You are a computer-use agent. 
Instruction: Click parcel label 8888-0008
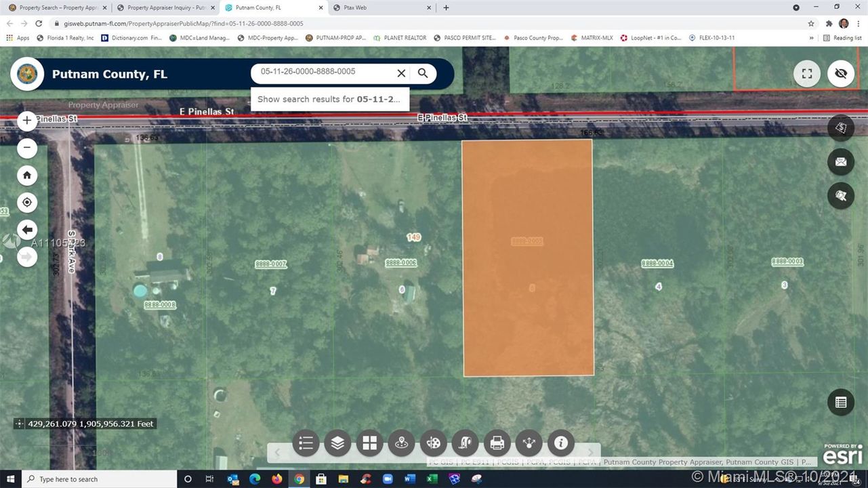160,305
